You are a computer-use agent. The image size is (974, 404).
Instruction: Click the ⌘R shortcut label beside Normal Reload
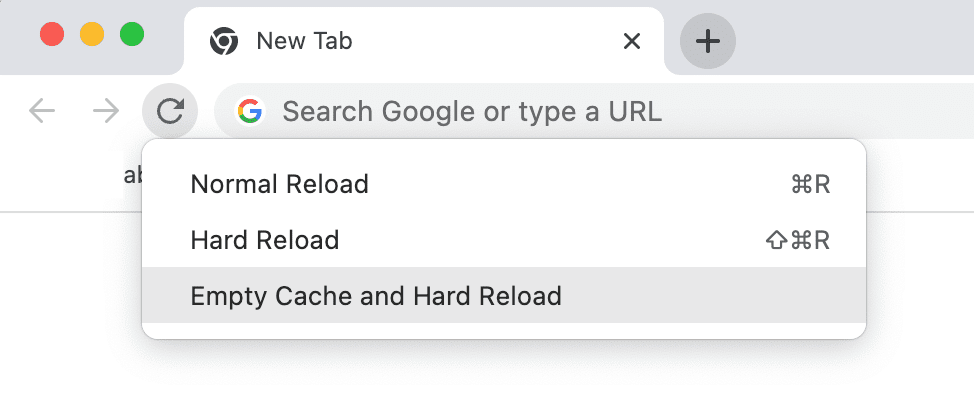811,185
